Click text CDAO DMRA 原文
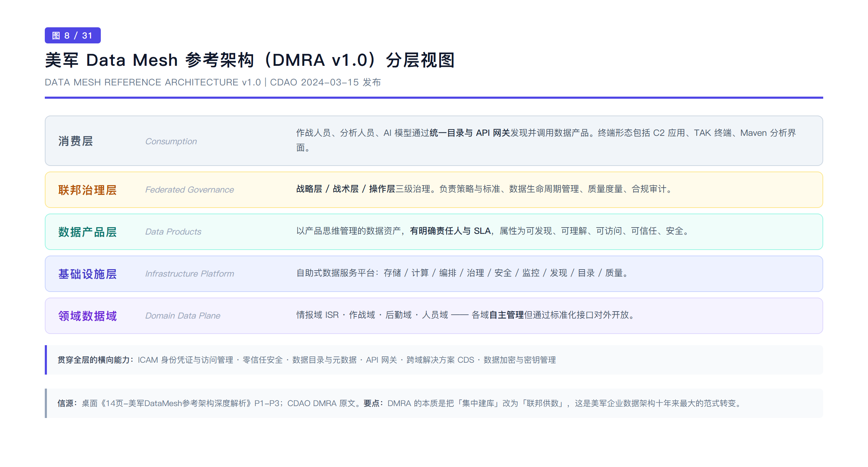868x467 pixels. pos(321,403)
